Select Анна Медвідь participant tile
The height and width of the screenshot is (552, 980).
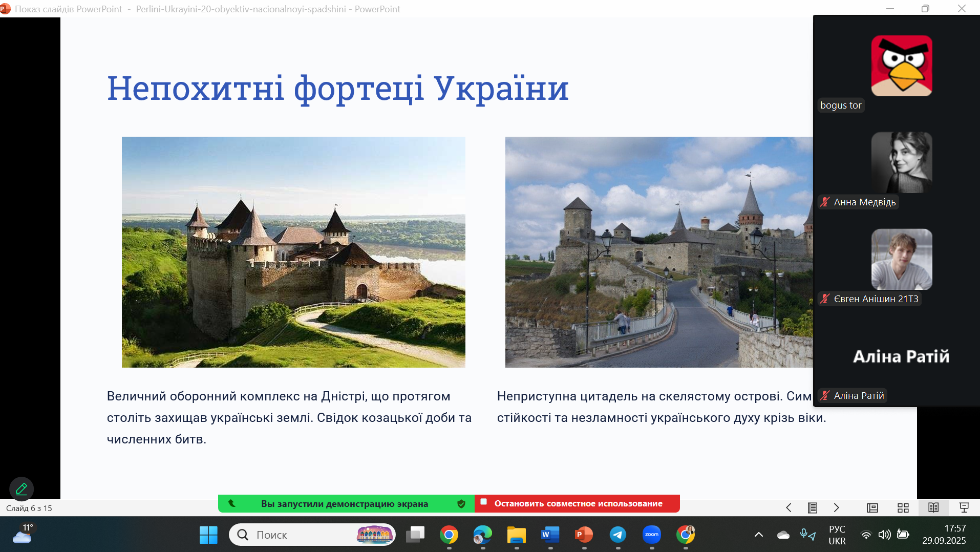[901, 162]
